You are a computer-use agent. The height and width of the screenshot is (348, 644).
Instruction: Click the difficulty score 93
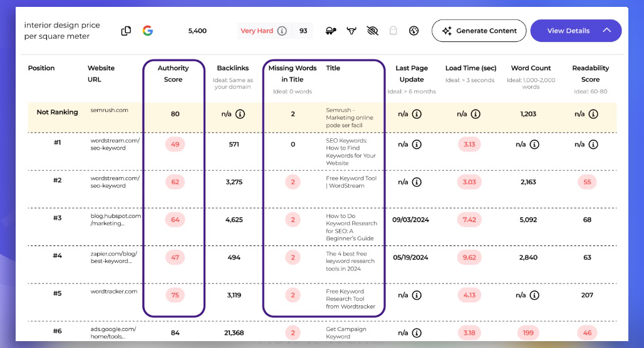303,31
